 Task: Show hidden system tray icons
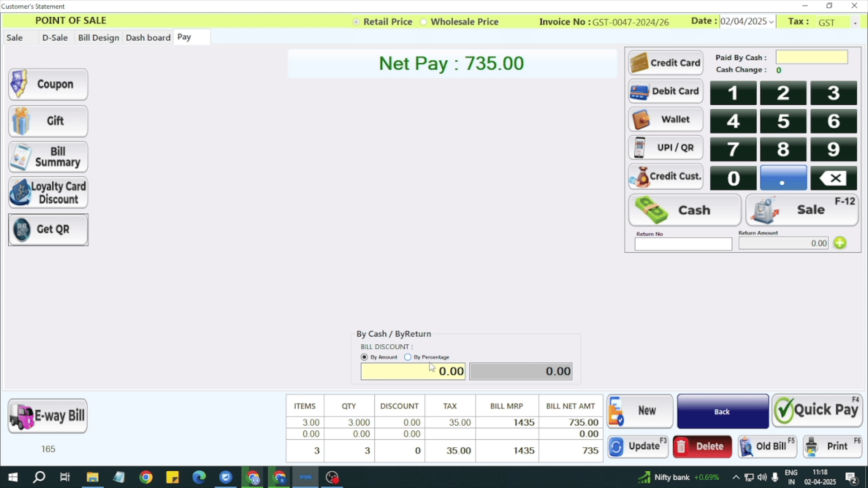coord(736,477)
